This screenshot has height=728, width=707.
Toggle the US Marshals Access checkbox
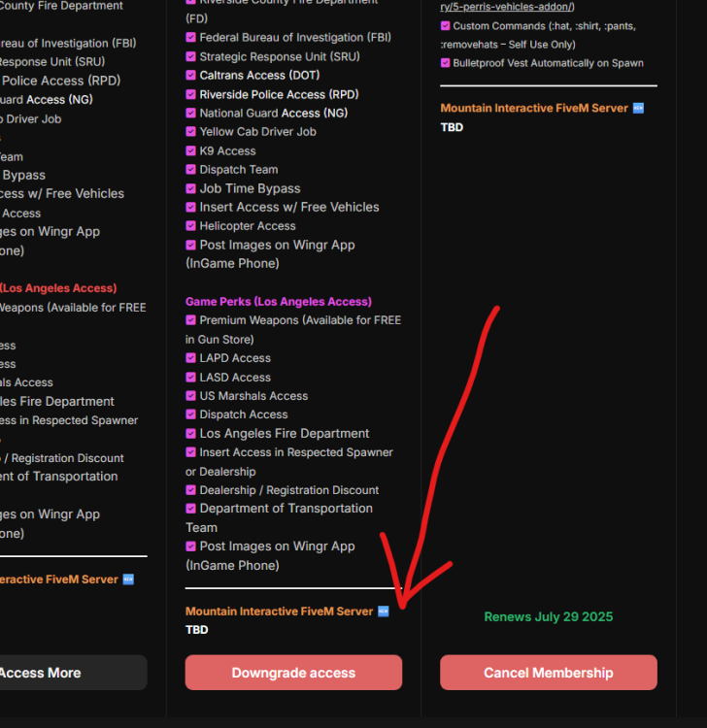click(190, 396)
